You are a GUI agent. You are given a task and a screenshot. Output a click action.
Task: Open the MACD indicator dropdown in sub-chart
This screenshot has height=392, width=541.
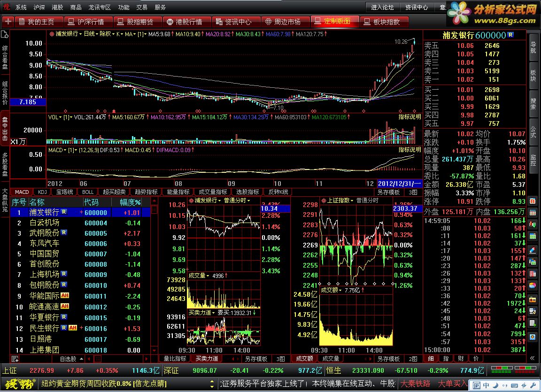57,150
